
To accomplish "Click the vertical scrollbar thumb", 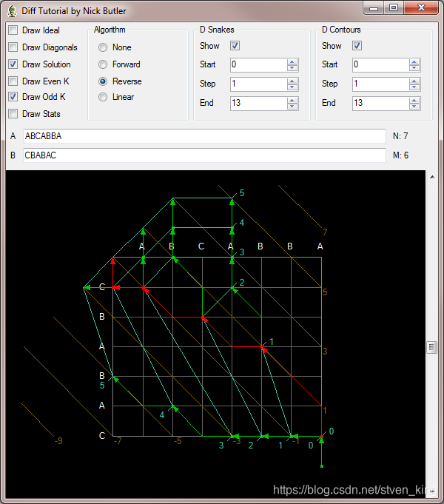I will (431, 347).
